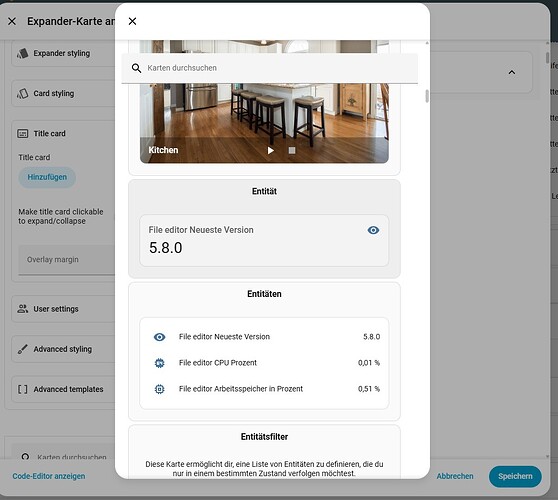The height and width of the screenshot is (500, 558).
Task: Click the Card styling icon
Action: coord(22,94)
